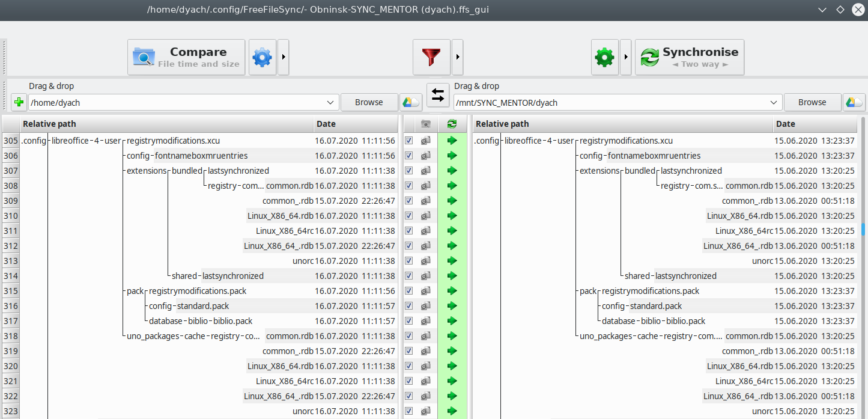868x419 pixels.
Task: Open window menu arrow in title bar
Action: click(822, 10)
